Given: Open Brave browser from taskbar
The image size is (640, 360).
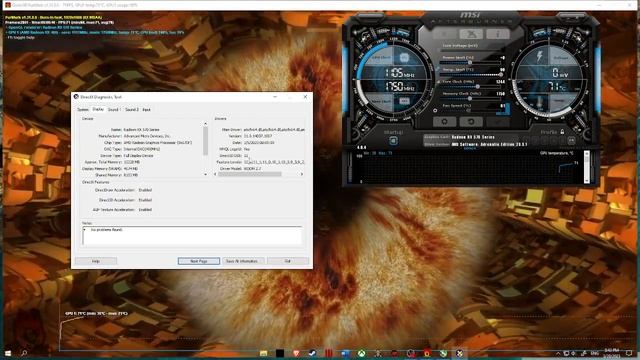Looking at the screenshot, I should click(296, 353).
